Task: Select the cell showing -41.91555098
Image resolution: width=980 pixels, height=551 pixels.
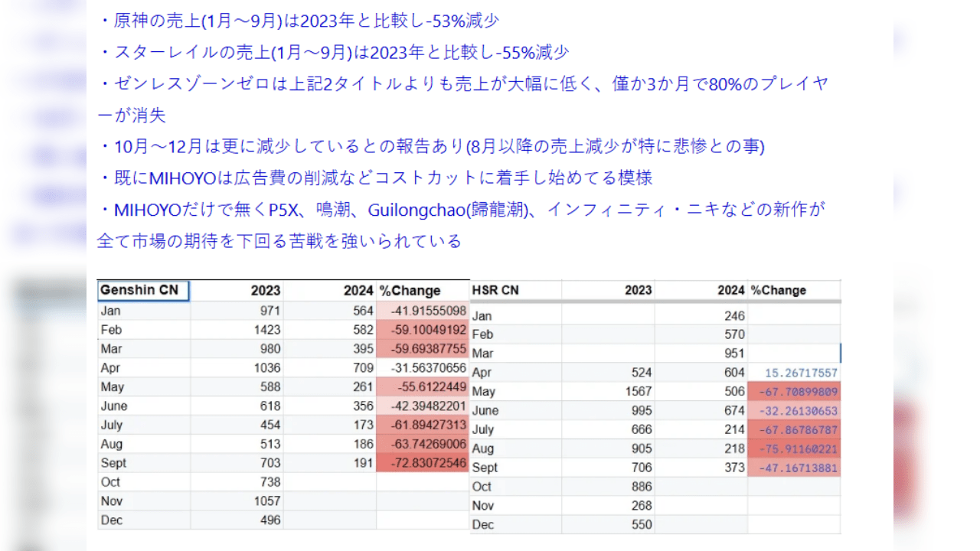Action: point(423,311)
